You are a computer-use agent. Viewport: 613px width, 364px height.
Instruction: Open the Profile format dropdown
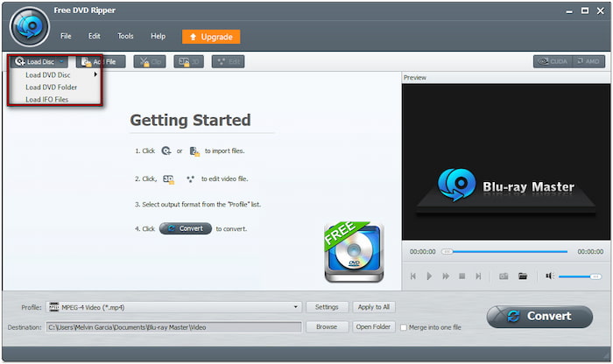(x=173, y=307)
